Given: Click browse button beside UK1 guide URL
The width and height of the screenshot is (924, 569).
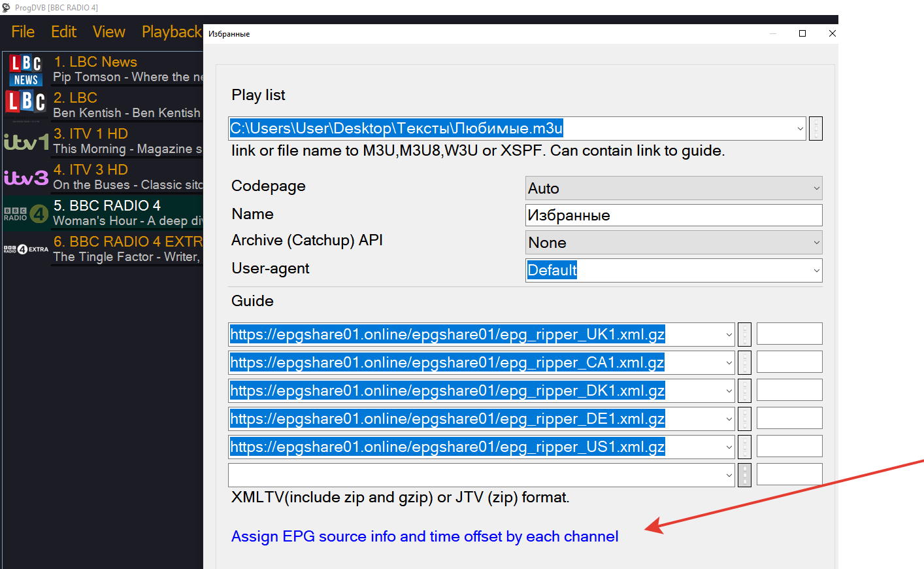Looking at the screenshot, I should pos(744,335).
